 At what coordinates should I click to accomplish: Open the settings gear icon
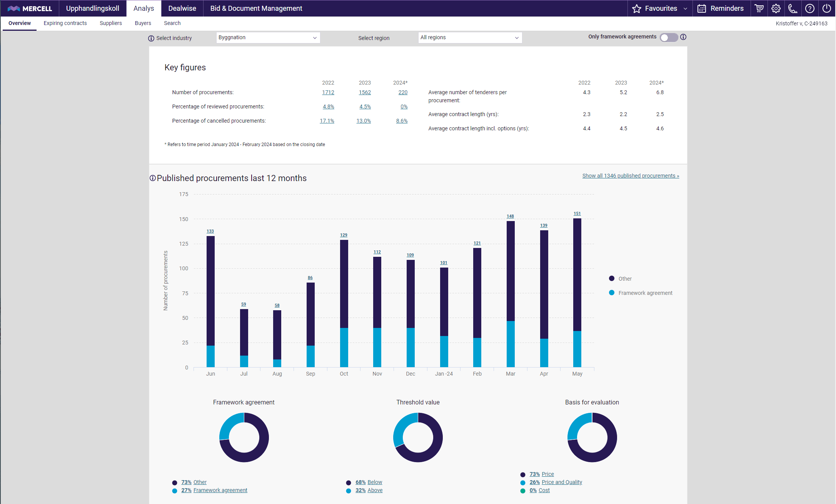(776, 8)
